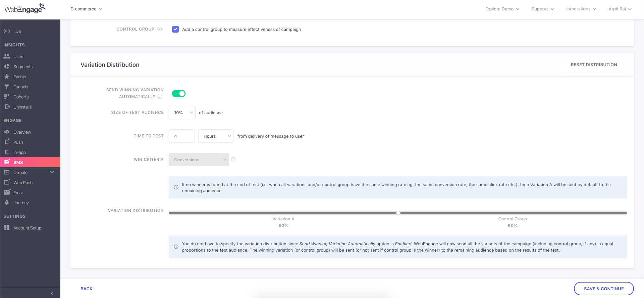Open the Support menu
The width and height of the screenshot is (644, 298).
pos(542,9)
